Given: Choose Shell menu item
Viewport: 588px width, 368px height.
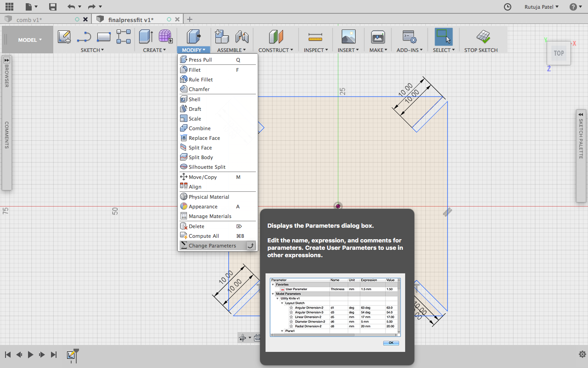Looking at the screenshot, I should (218, 99).
